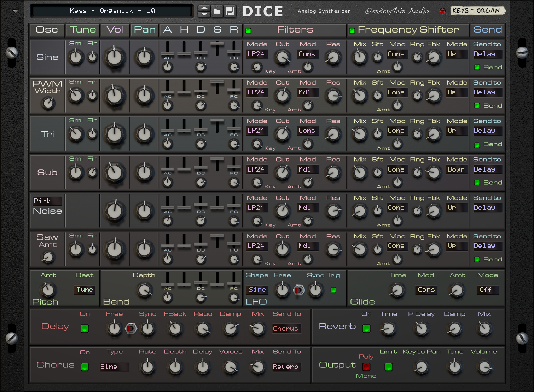Click the Output Key to Pan knob
Screen dimensions: 534x392
click(421, 367)
